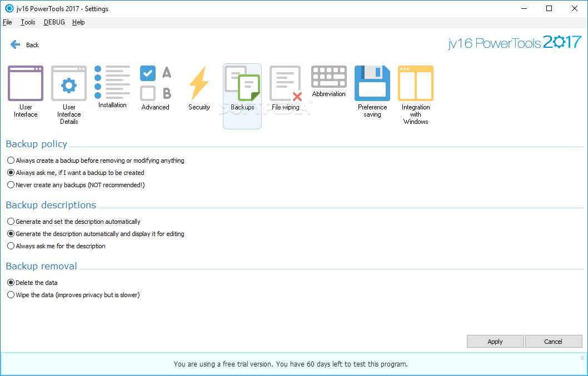Click the Backup removal heading
588x376 pixels.
click(x=41, y=266)
